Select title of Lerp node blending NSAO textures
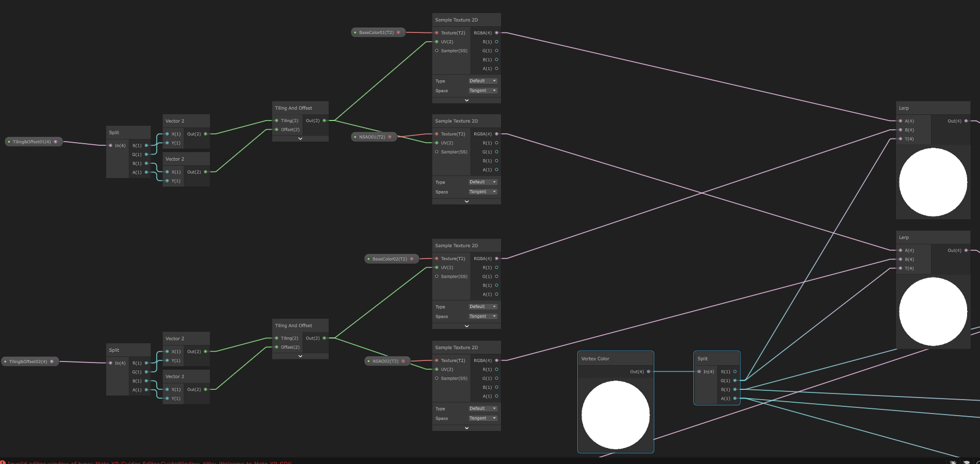This screenshot has width=980, height=464. pyautogui.click(x=904, y=237)
